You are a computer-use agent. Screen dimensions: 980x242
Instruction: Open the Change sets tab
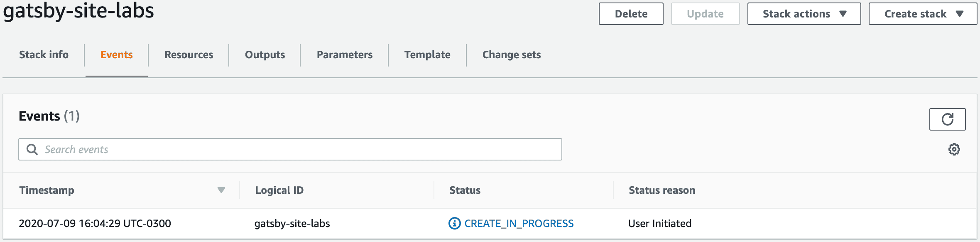(512, 54)
